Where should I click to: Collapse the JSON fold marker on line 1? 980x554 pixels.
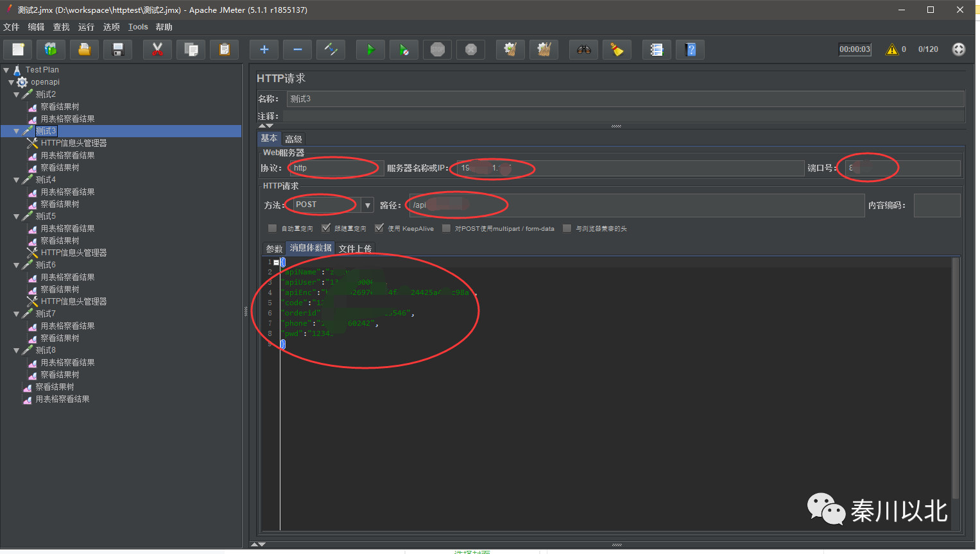(x=276, y=262)
